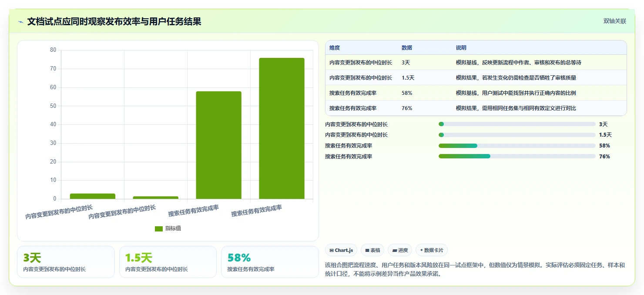Click the Chart.js chip icon
This screenshot has height=295, width=644.
[x=332, y=250]
